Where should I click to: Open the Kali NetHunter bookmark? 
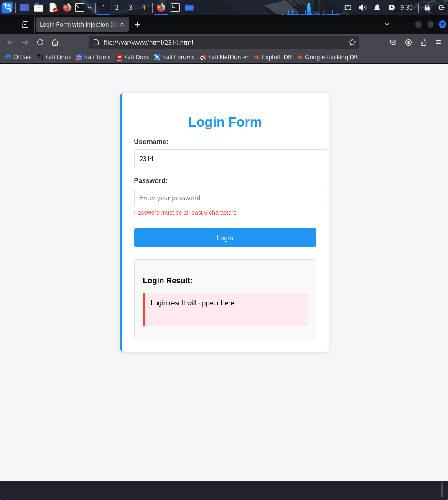[x=224, y=57]
